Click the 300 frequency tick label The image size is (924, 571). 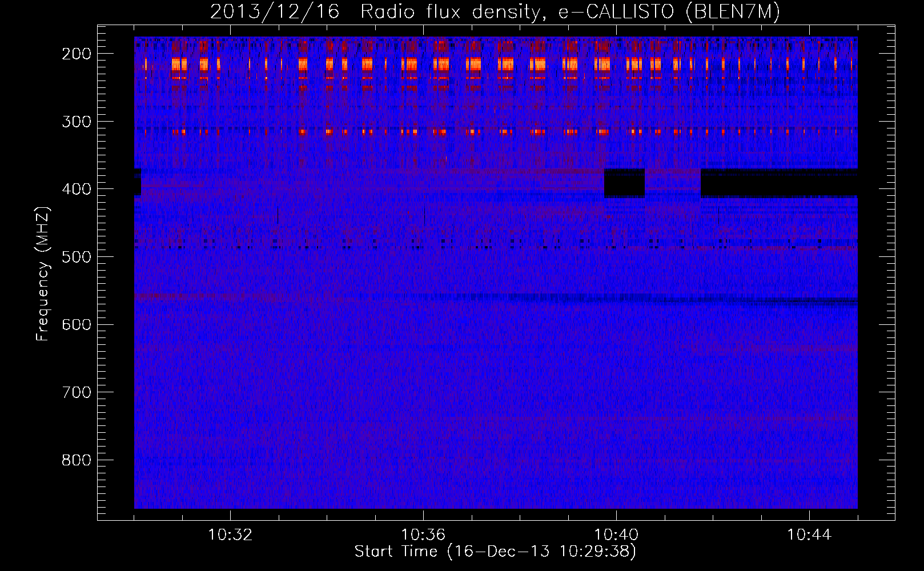coord(76,122)
